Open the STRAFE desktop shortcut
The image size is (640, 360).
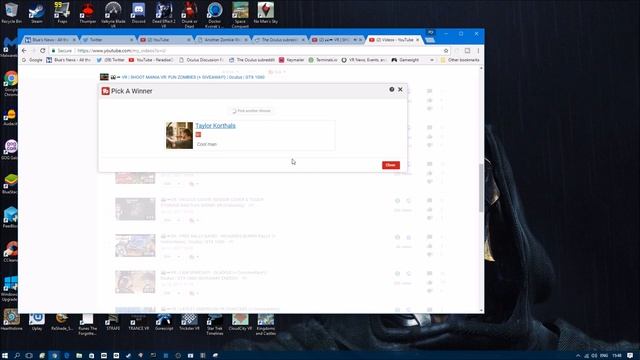(x=113, y=322)
